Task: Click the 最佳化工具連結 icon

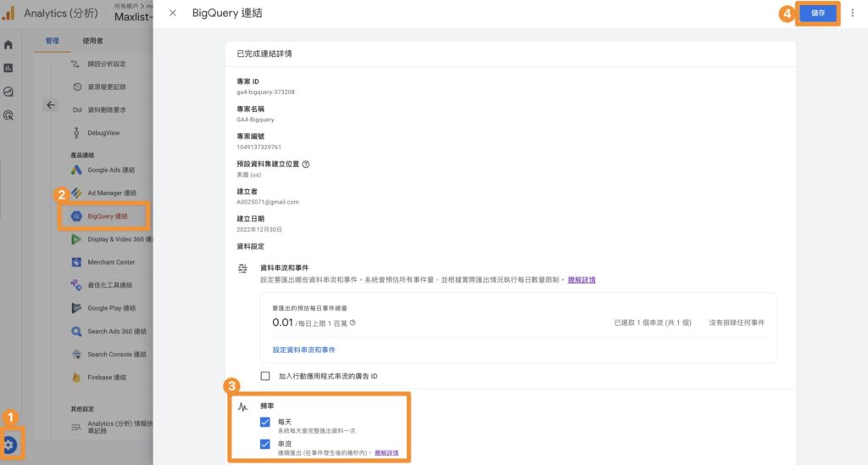Action: click(76, 285)
